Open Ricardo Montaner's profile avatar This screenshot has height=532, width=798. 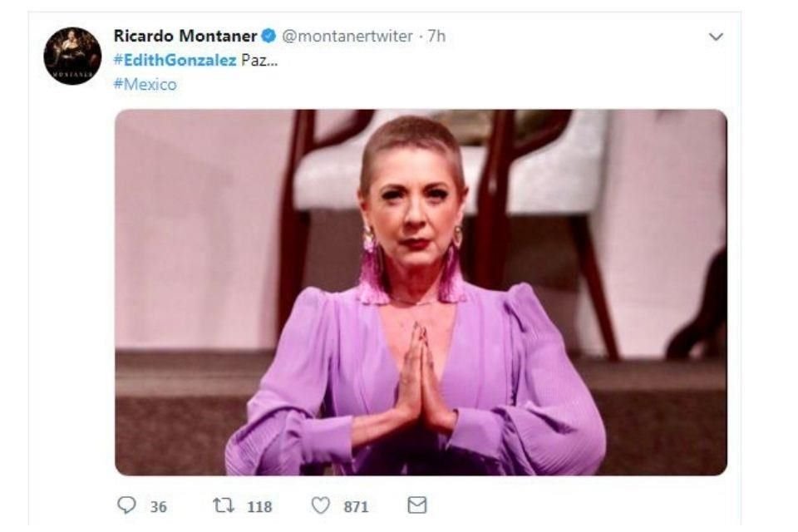coord(72,56)
